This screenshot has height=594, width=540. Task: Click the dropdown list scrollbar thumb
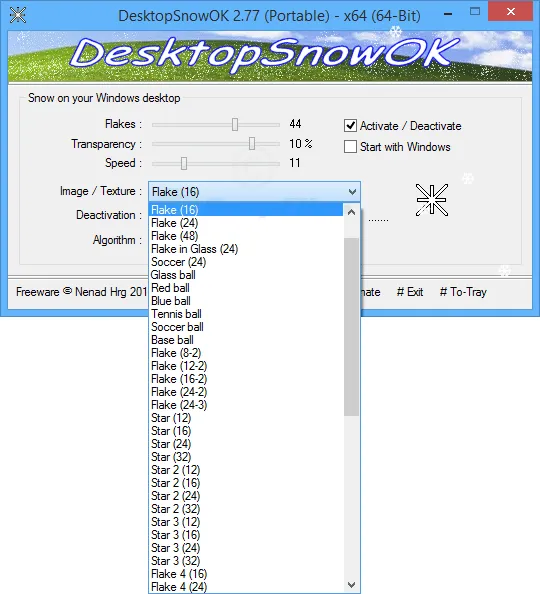click(351, 327)
